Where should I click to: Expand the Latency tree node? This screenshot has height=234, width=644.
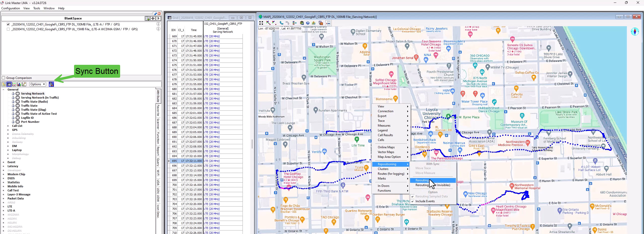(3, 166)
